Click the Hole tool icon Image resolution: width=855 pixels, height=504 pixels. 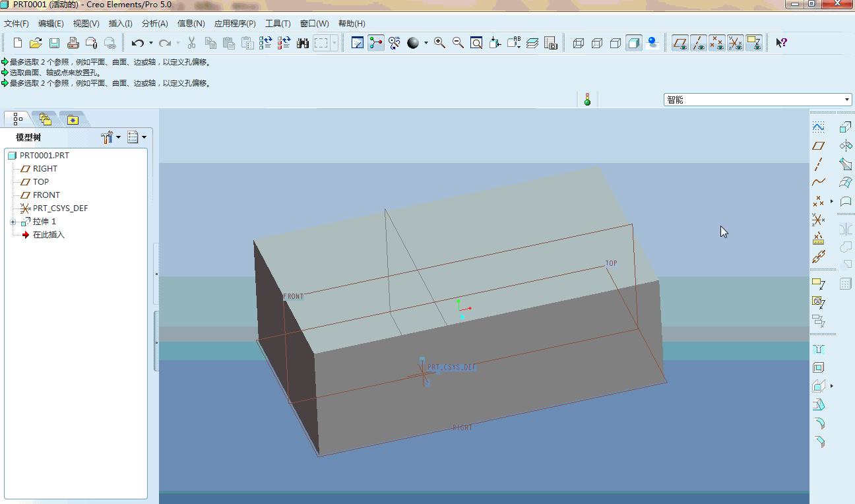(818, 349)
